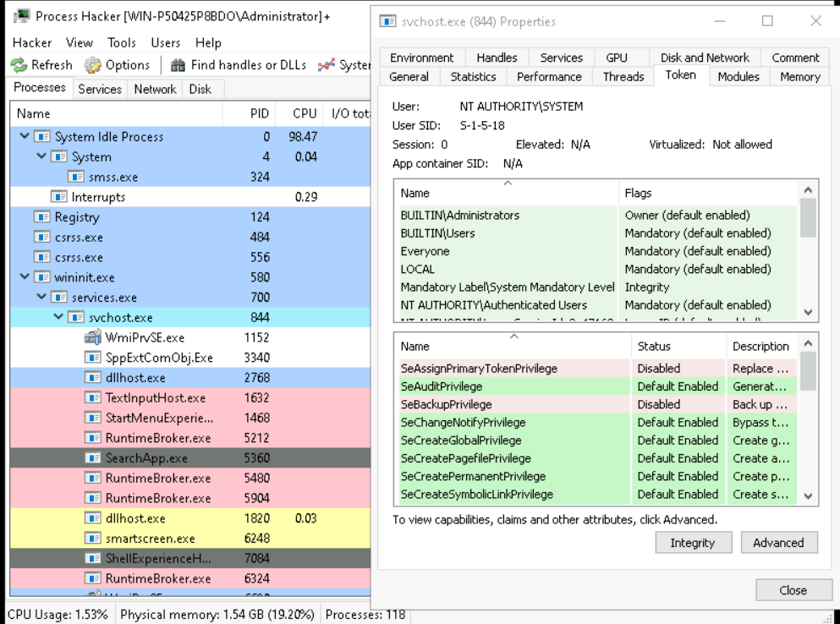Click the csrss.exe 556 process icon
This screenshot has width=840, height=624.
tap(42, 257)
